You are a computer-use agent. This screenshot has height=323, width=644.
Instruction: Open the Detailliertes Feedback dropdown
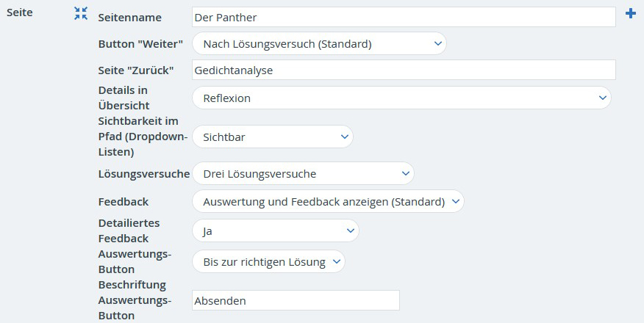276,231
